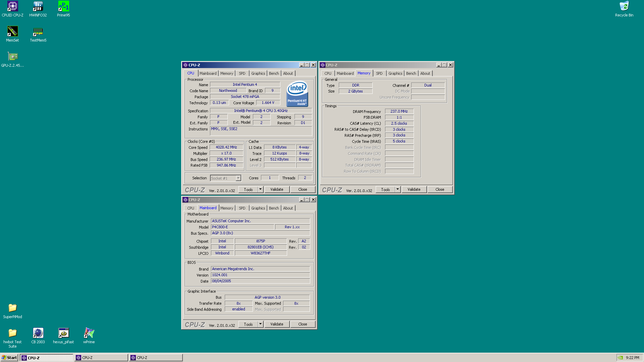
Task: Expand the Tools dropdown arrow in the Mainboard window
Action: 260,324
